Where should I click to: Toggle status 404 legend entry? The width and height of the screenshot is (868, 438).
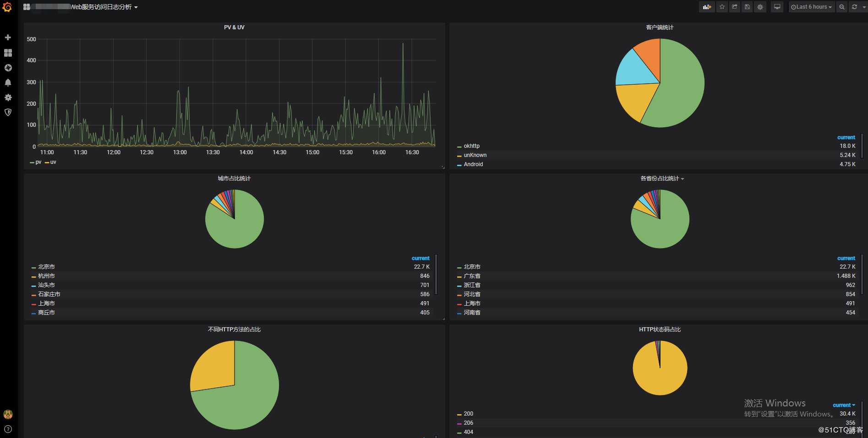point(468,432)
